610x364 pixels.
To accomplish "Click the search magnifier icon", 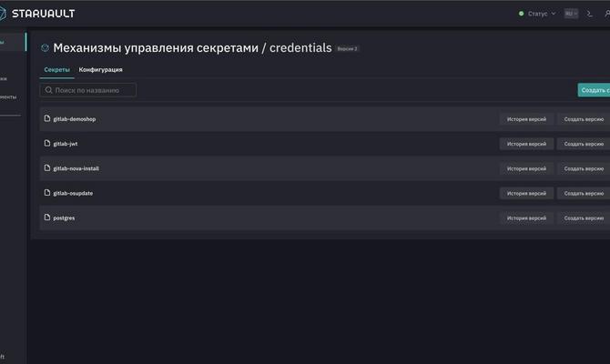I will coord(49,90).
